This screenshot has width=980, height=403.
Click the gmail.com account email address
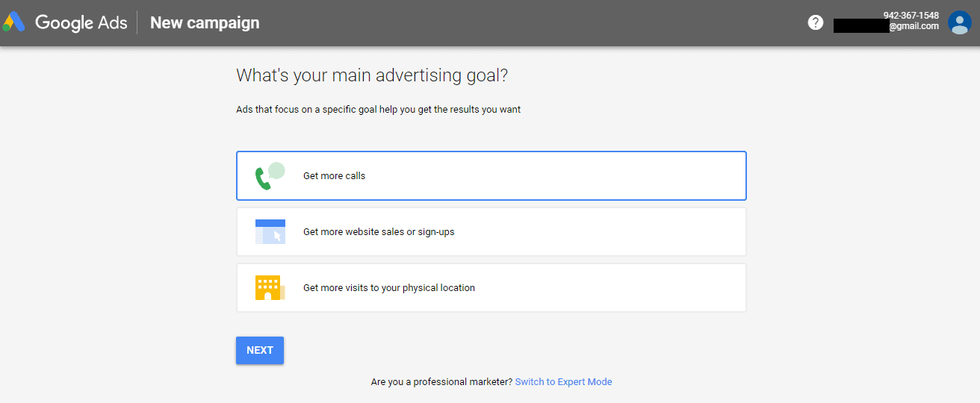913,26
